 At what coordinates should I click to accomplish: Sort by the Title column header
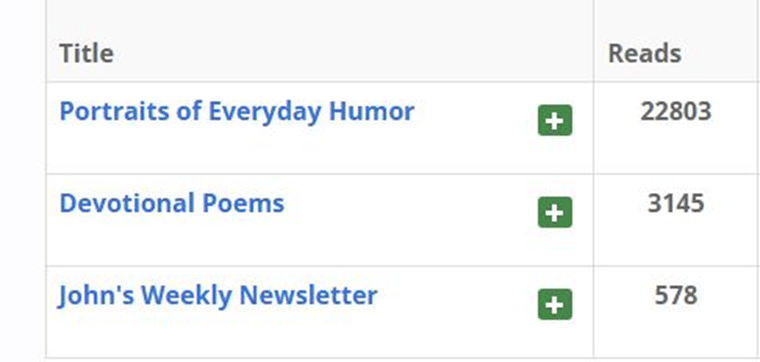(x=86, y=53)
